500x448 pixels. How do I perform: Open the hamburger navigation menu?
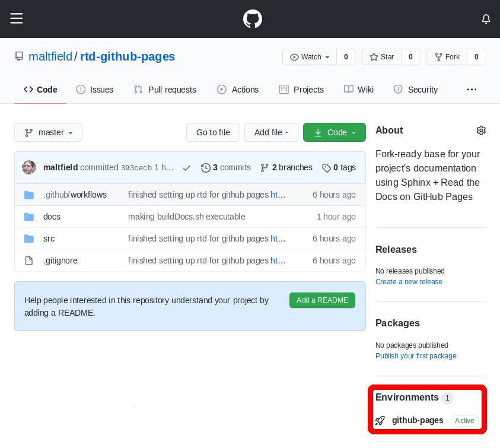[x=17, y=18]
